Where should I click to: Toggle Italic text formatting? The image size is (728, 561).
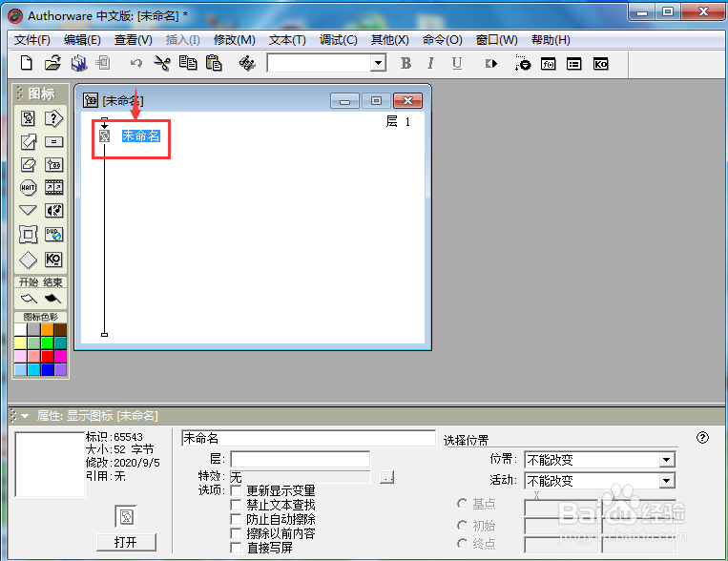tap(431, 63)
